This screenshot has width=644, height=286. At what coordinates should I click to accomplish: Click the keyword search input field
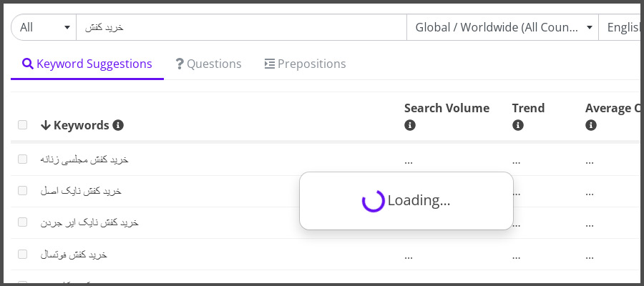click(242, 27)
